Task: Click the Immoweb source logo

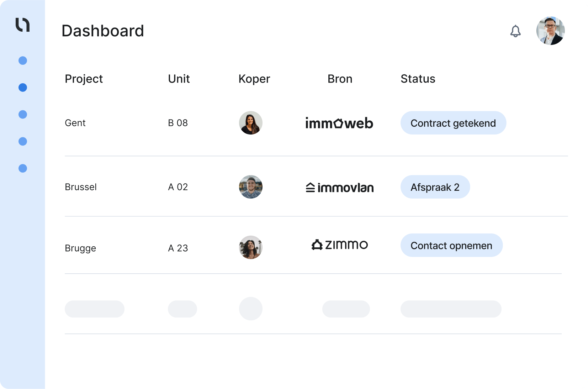Action: point(339,123)
